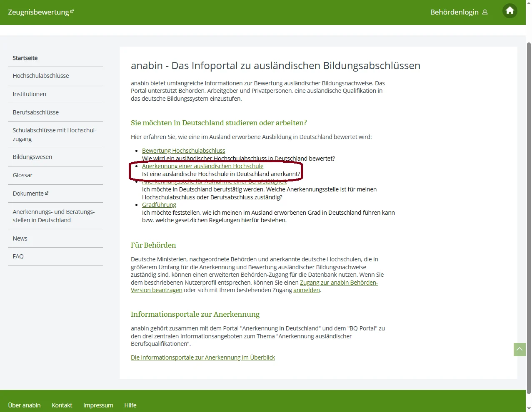Click the home icon in header

tap(510, 11)
